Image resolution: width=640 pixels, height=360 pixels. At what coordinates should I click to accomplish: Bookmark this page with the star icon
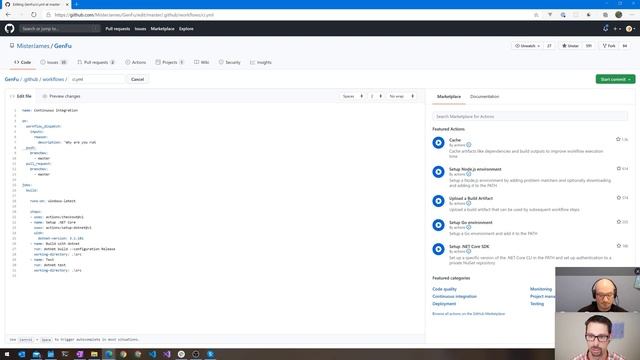click(536, 15)
